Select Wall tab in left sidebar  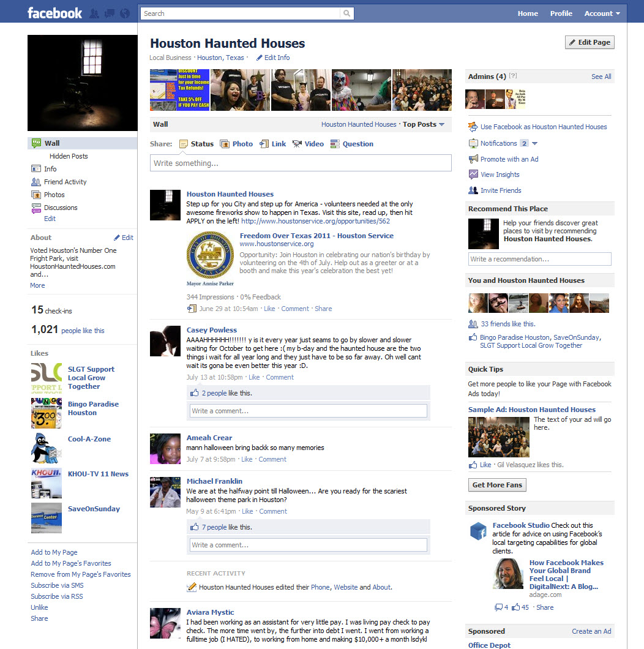[x=83, y=143]
